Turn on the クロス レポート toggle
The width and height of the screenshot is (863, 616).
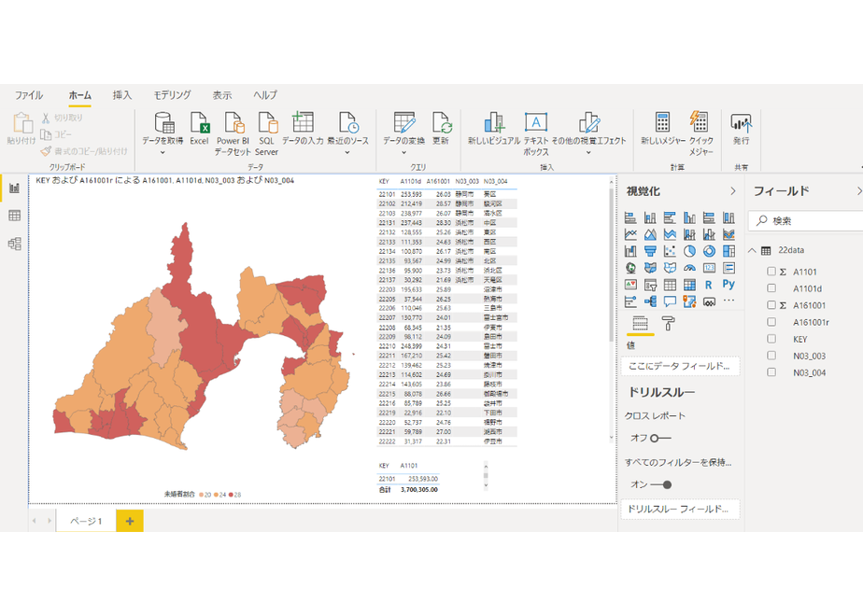[x=660, y=439]
